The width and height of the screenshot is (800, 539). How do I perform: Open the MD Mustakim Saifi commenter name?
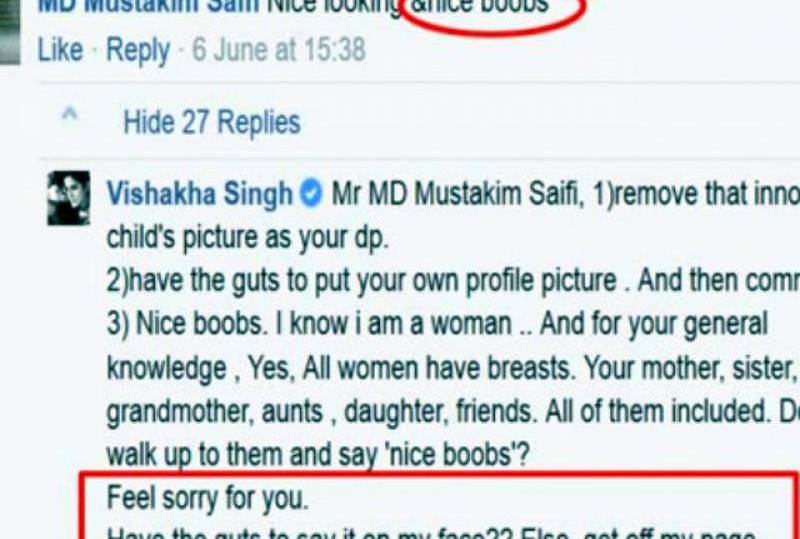click(148, 7)
